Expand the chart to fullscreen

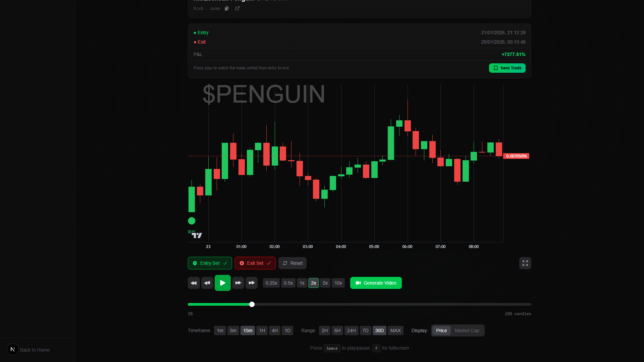525,263
